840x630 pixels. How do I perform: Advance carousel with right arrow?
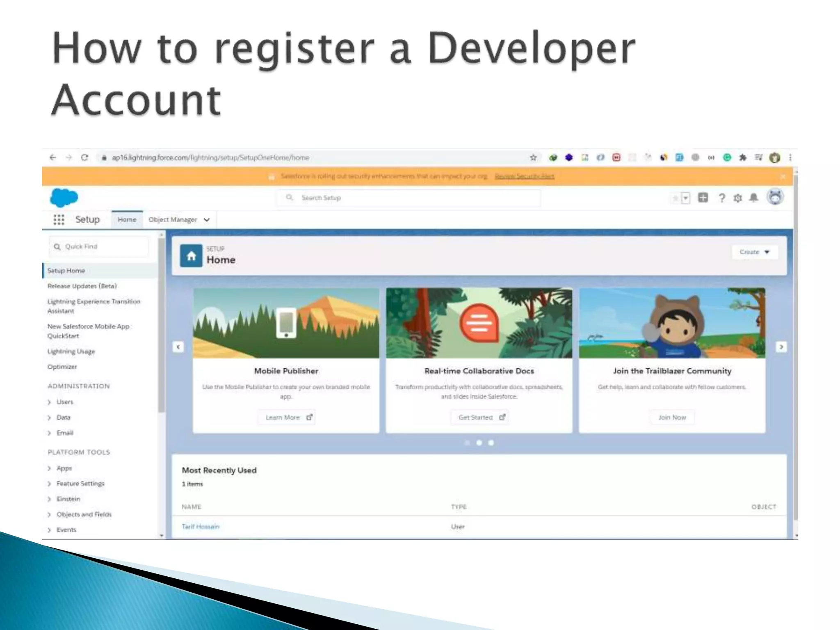click(781, 347)
